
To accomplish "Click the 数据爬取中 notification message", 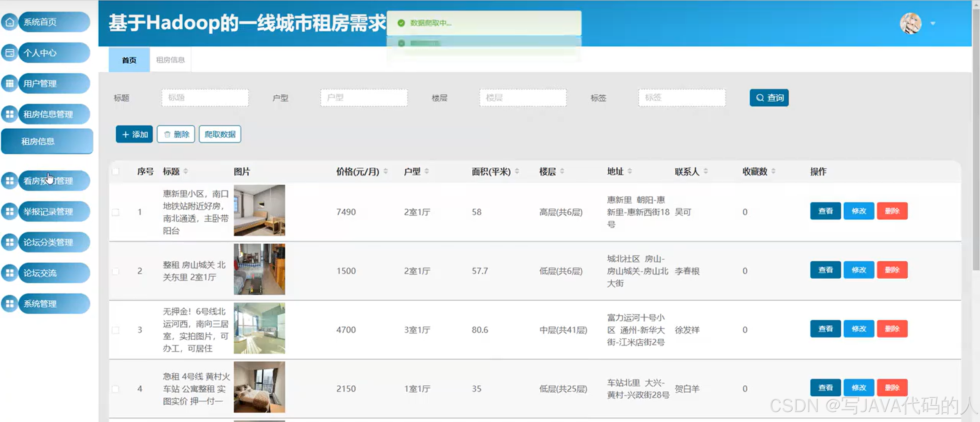I will tap(484, 23).
